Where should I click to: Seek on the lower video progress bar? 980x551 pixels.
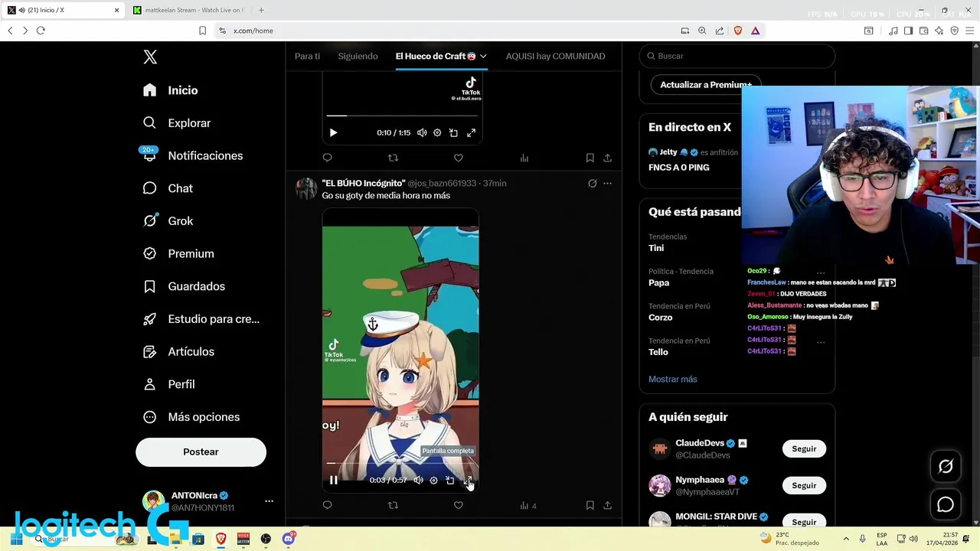coord(400,463)
